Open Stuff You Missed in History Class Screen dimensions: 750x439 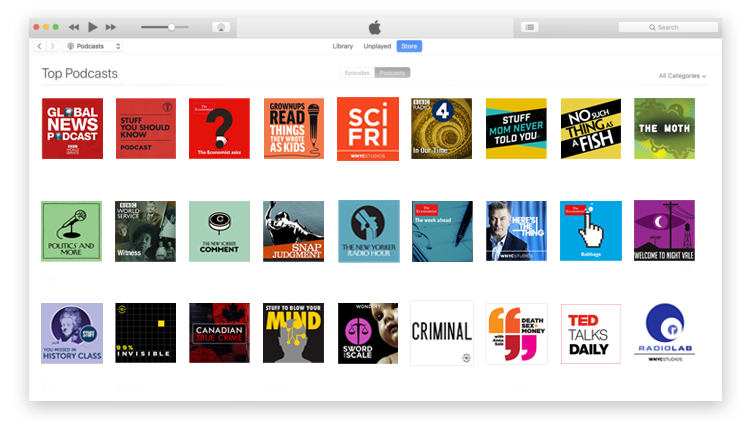(72, 333)
